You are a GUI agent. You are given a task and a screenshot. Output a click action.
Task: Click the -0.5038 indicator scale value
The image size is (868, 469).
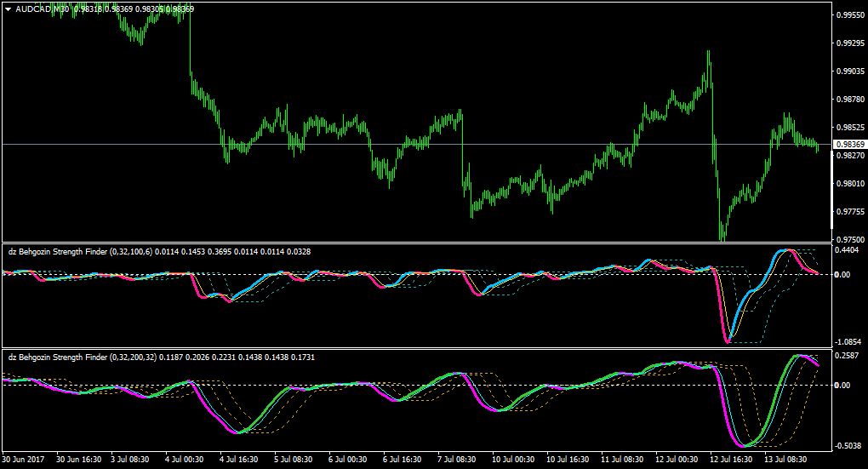click(848, 446)
